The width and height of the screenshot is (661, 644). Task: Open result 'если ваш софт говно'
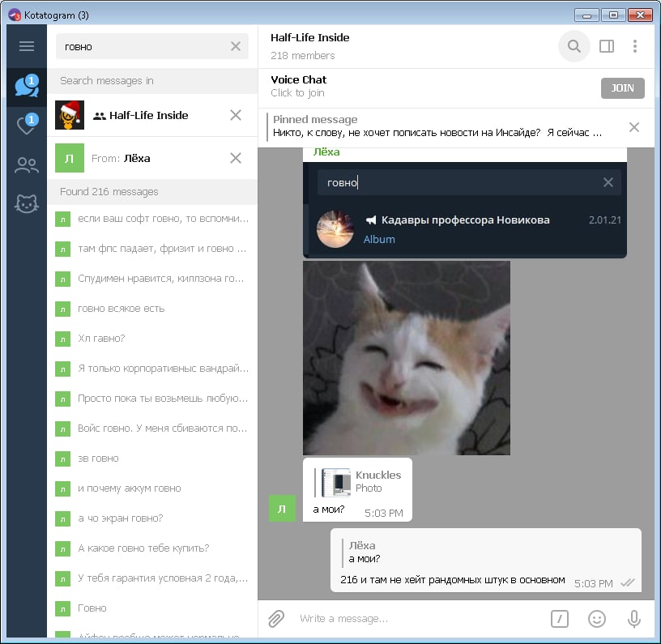[x=152, y=219]
